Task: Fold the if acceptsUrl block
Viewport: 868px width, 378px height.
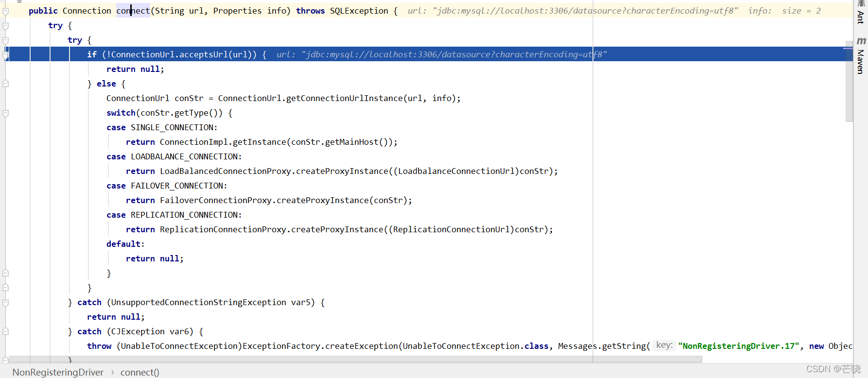Action: coord(6,55)
